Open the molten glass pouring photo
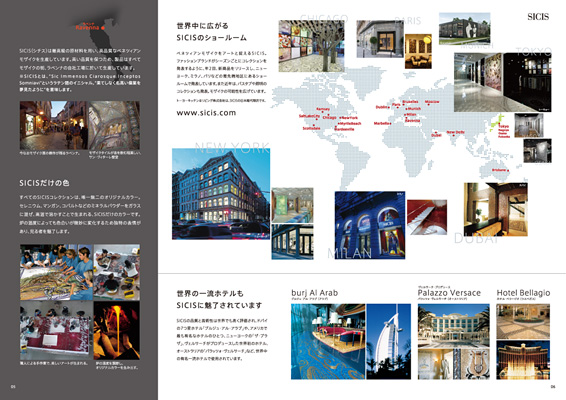This screenshot has width=566, height=400. pos(117,330)
